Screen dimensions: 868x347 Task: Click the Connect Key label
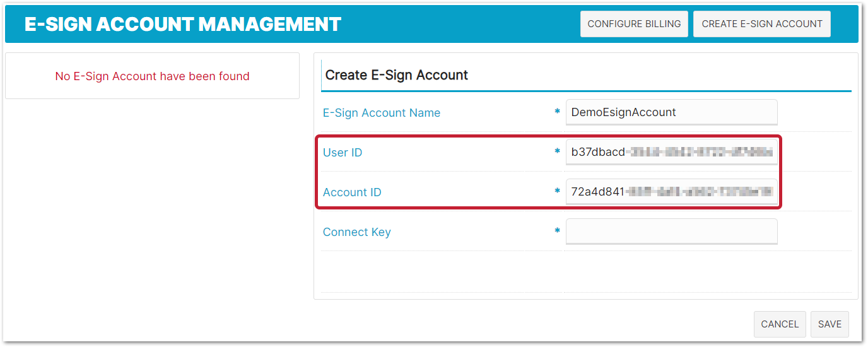pos(357,232)
